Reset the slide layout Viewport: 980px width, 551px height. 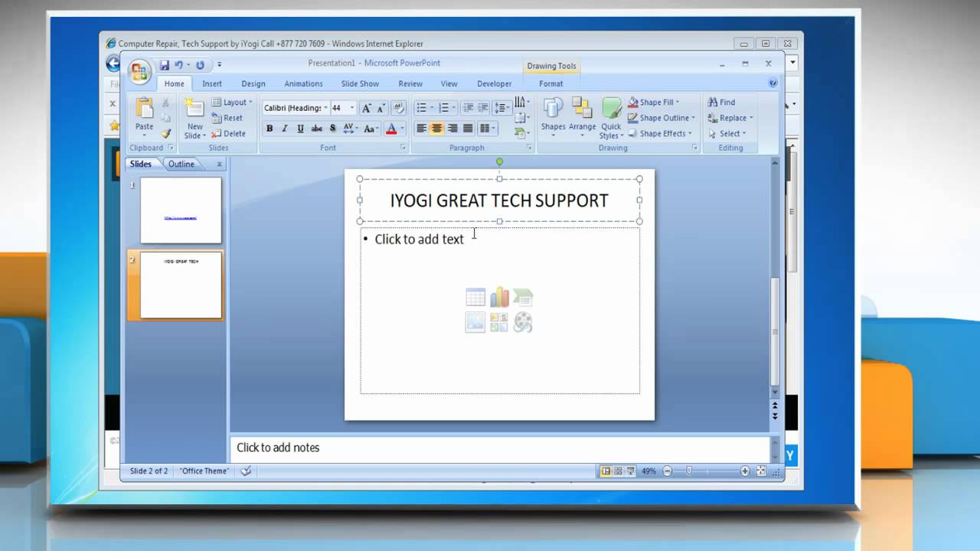click(x=227, y=118)
